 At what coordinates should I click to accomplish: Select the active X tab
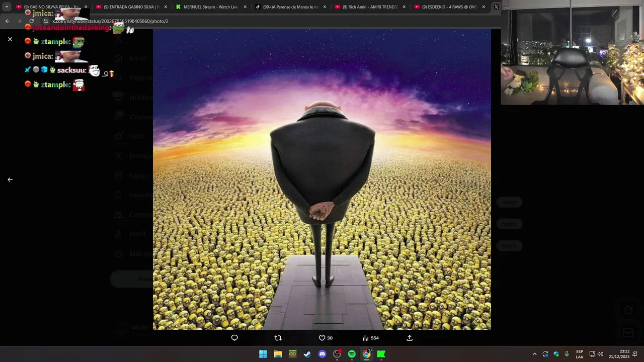point(496,7)
